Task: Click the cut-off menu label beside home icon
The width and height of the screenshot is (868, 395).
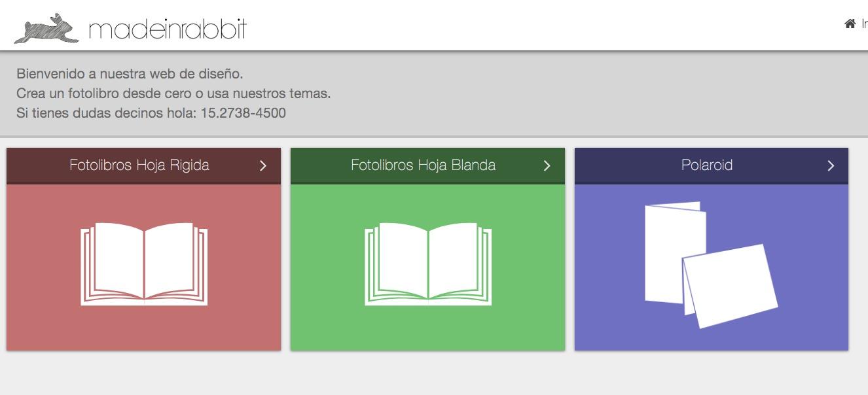Action: (864, 24)
